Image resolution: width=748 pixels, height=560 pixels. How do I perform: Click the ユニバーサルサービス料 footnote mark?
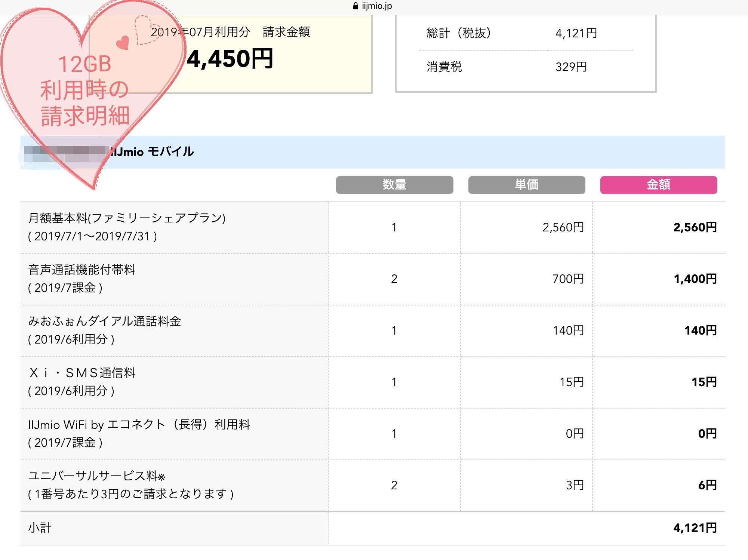[161, 477]
